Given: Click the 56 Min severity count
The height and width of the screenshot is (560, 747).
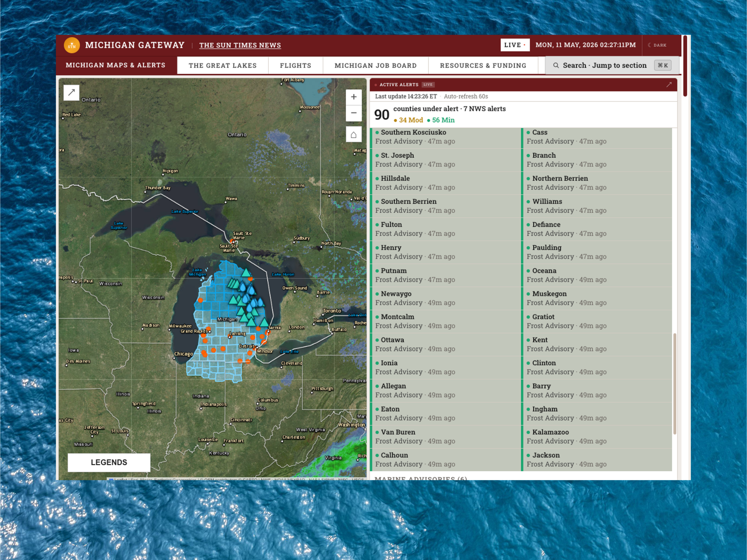Looking at the screenshot, I should click(441, 120).
